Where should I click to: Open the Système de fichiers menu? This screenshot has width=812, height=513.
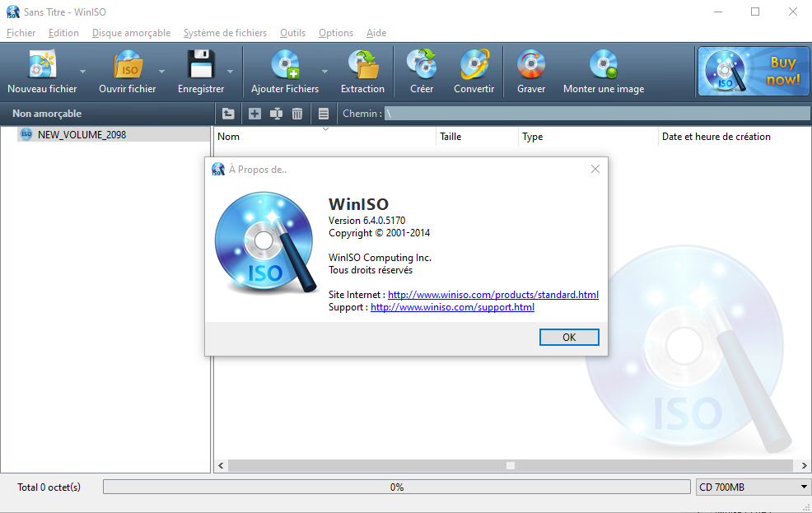225,33
